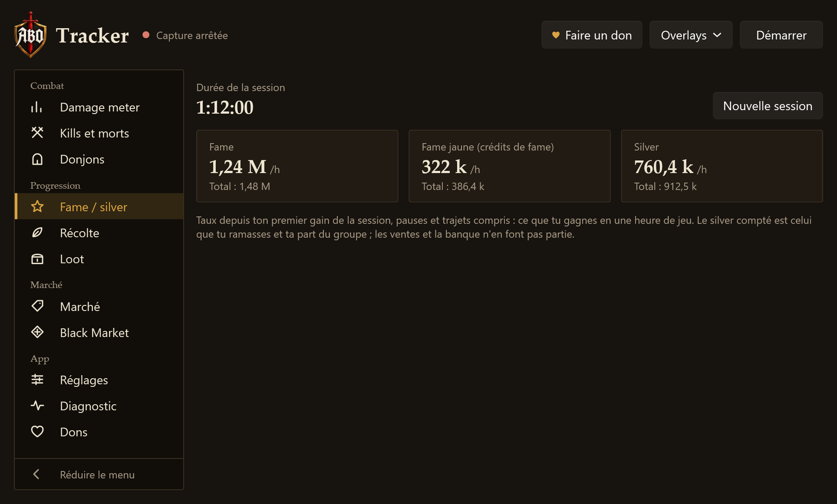Open the Overlays dropdown
The image size is (837, 504).
pos(691,35)
